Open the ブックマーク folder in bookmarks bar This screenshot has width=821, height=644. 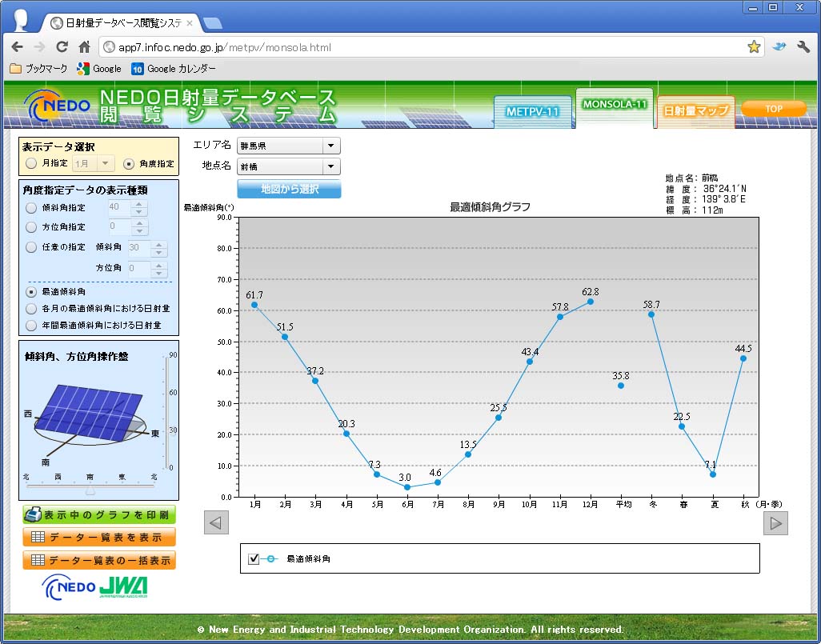point(38,69)
